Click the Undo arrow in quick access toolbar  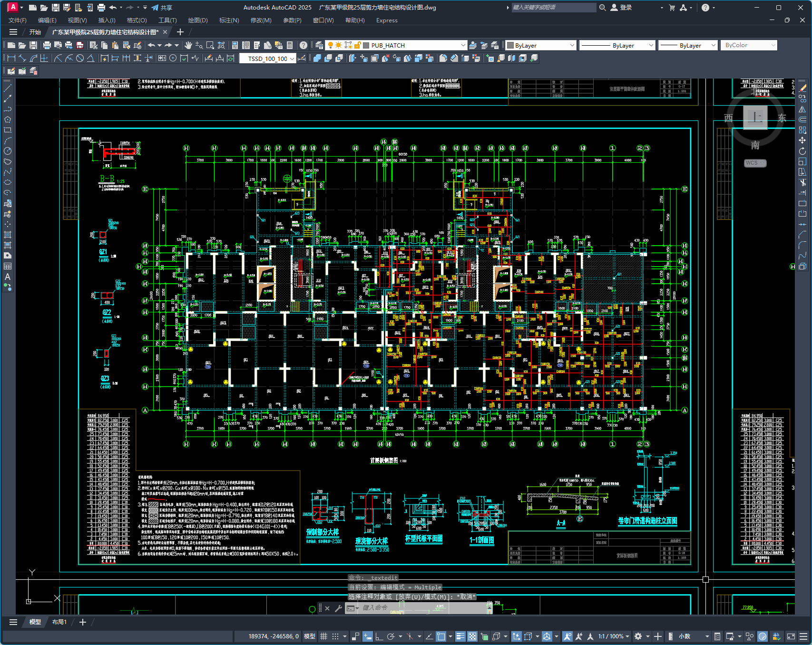[113, 8]
